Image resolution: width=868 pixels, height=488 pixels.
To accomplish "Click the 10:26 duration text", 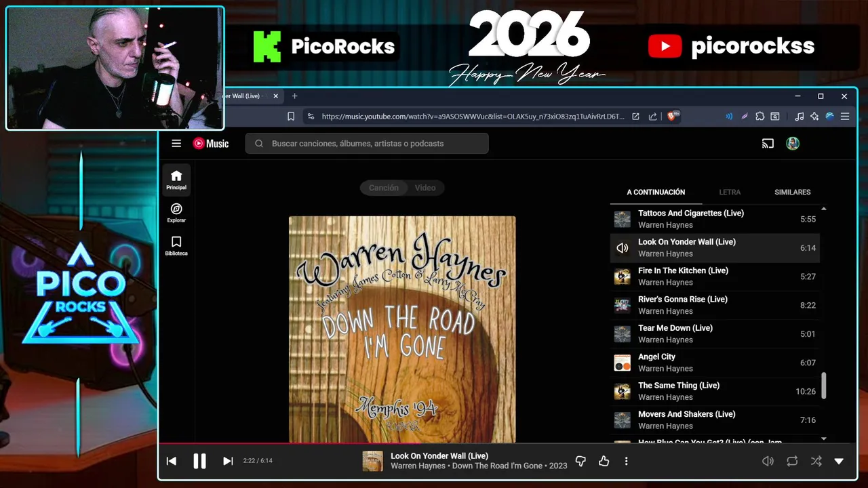I will [x=806, y=392].
